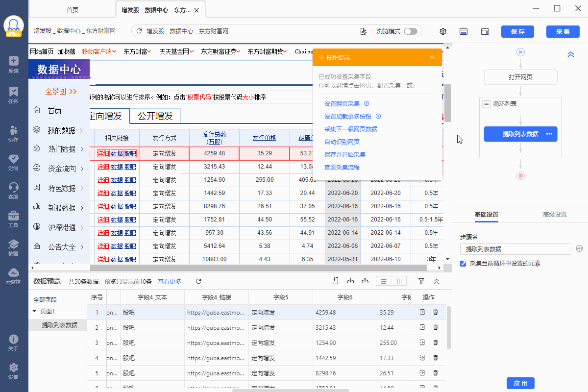Click add field icon in data preview
Viewport: 588px width, 392px height.
click(x=336, y=281)
